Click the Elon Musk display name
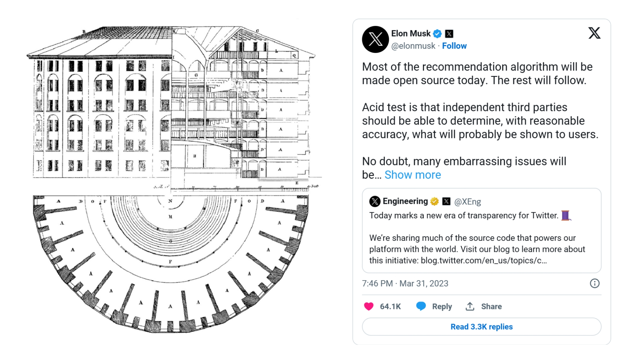This screenshot has height=364, width=640. tap(411, 34)
